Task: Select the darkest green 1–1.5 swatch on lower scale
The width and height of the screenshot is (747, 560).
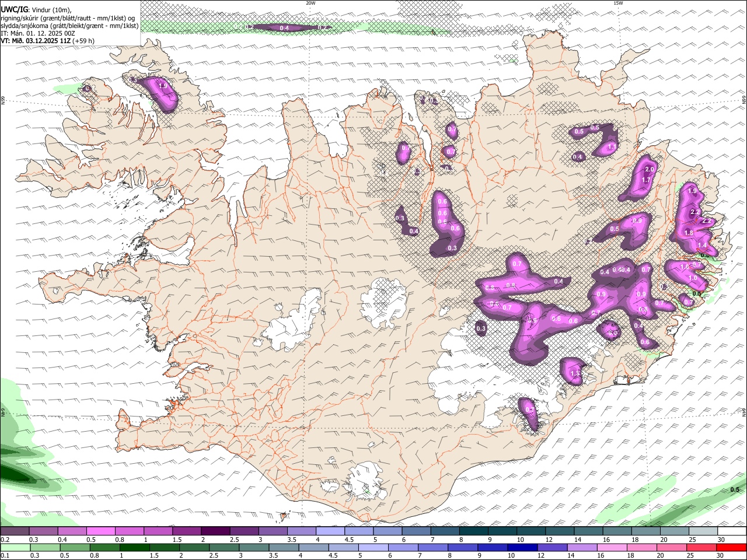Action: pyautogui.click(x=134, y=548)
